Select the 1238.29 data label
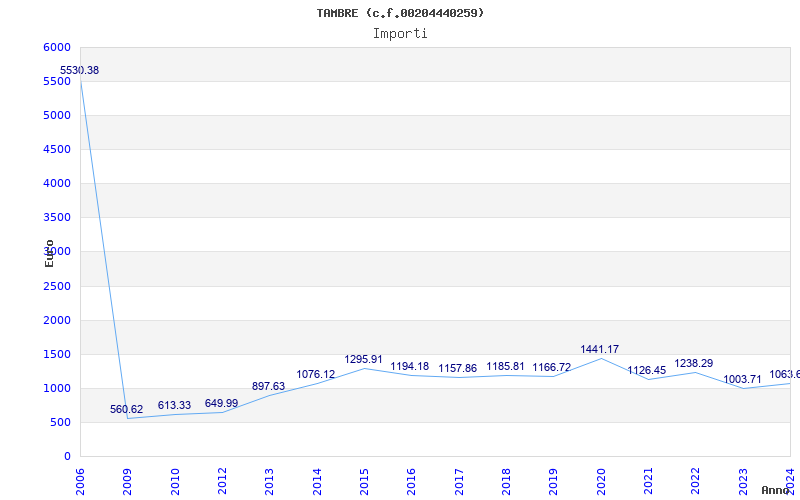This screenshot has width=800, height=500. pyautogui.click(x=694, y=363)
